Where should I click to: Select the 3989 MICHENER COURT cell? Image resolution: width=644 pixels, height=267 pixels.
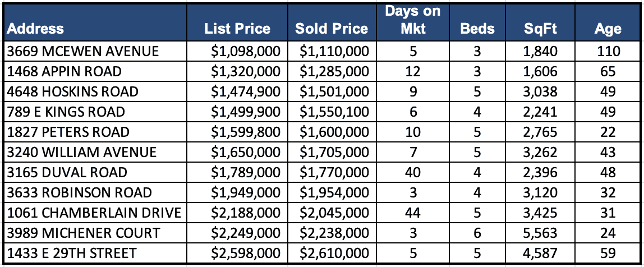click(x=84, y=233)
